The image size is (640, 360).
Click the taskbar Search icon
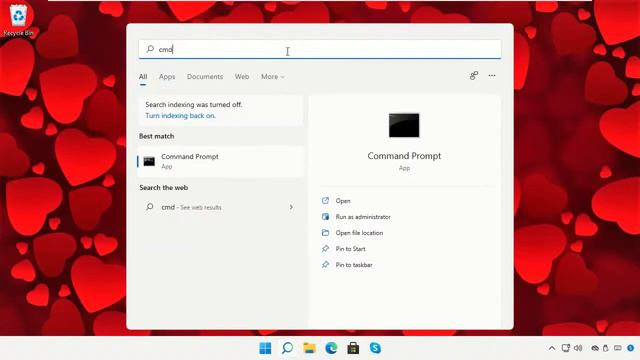[x=287, y=348]
